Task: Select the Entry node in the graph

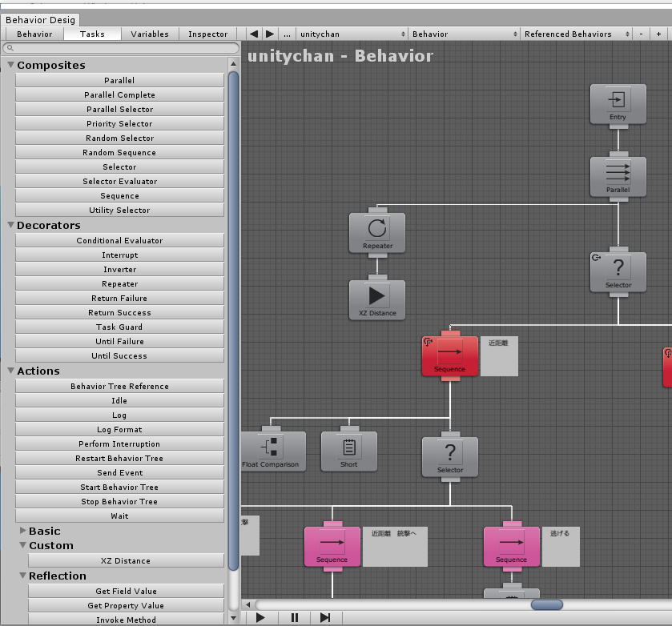Action: coord(618,104)
